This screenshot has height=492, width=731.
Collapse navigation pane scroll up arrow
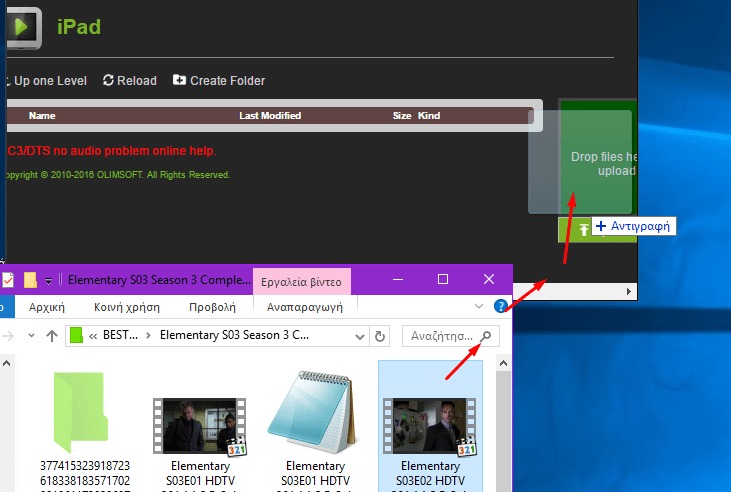click(x=6, y=363)
